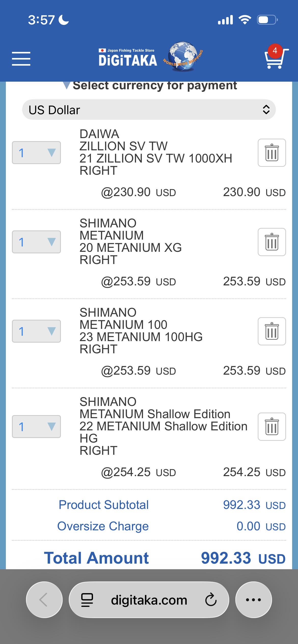The height and width of the screenshot is (644, 298).
Task: Open the US Dollar currency dropdown
Action: click(x=149, y=110)
